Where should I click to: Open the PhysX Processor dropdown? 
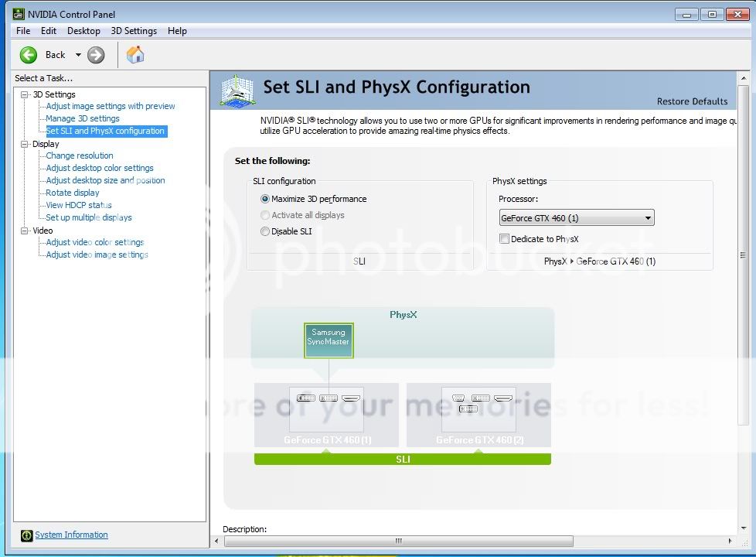(577, 217)
